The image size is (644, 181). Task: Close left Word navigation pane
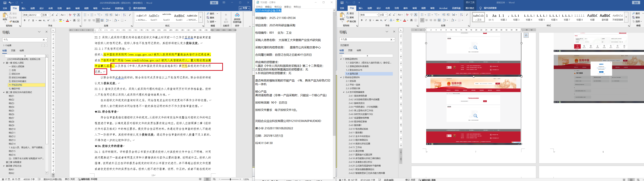tap(47, 32)
